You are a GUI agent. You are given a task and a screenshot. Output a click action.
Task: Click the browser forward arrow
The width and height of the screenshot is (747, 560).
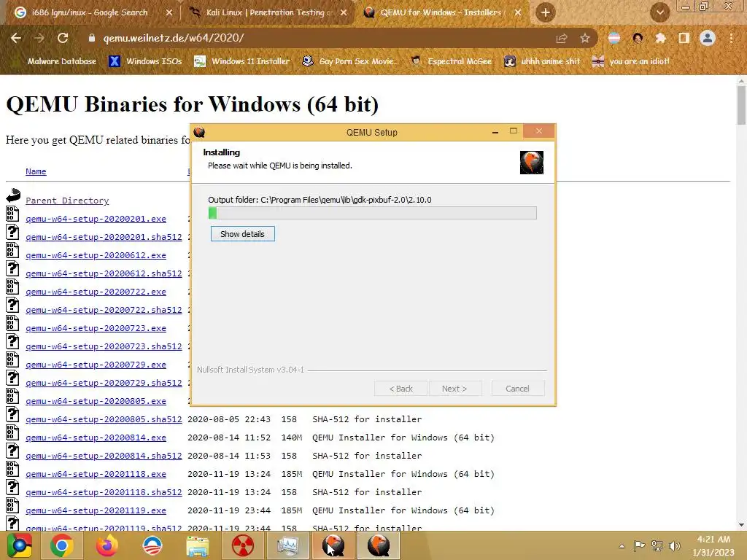pos(39,38)
